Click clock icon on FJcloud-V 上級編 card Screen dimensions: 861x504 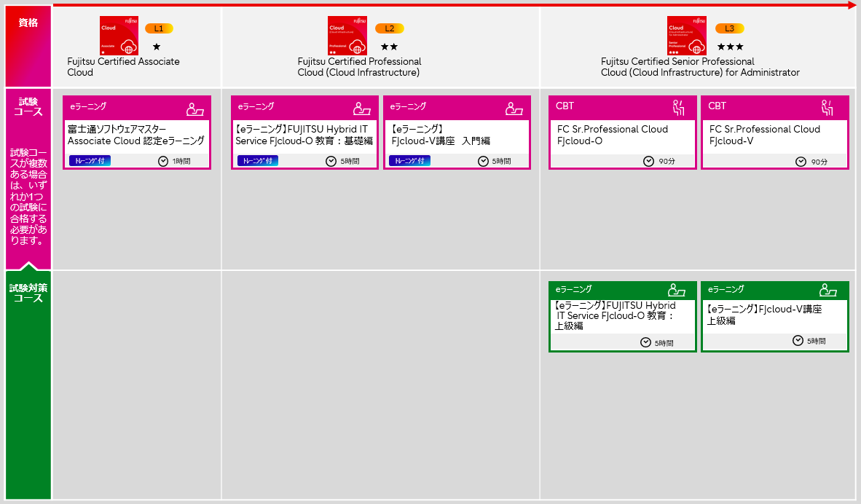click(x=798, y=340)
